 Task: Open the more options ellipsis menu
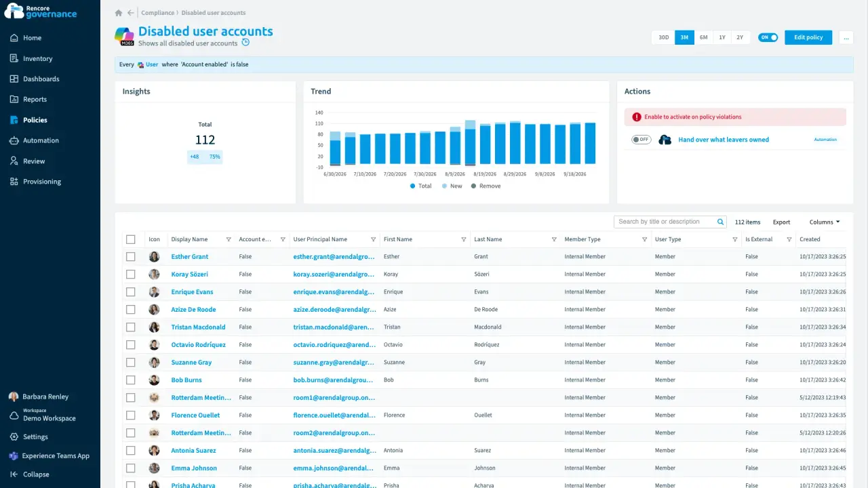(846, 37)
